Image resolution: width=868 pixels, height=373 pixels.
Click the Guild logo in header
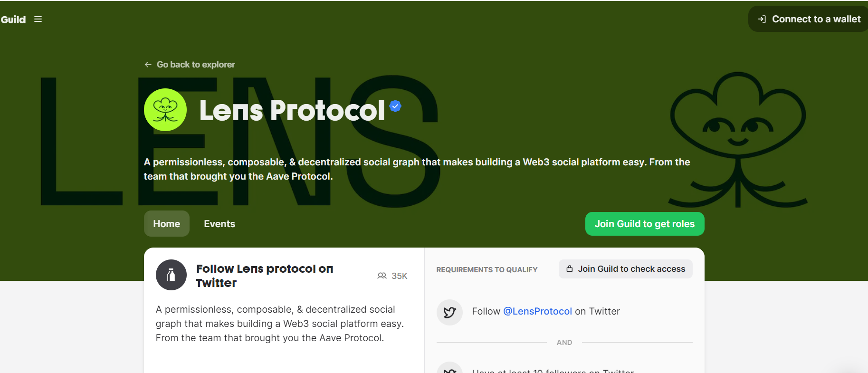point(13,19)
